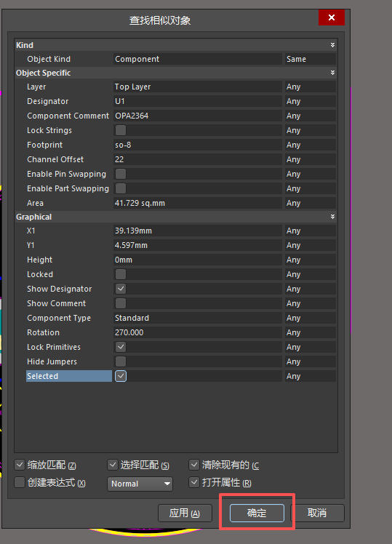
Task: Open match dropdown for Height row
Action: click(x=311, y=260)
